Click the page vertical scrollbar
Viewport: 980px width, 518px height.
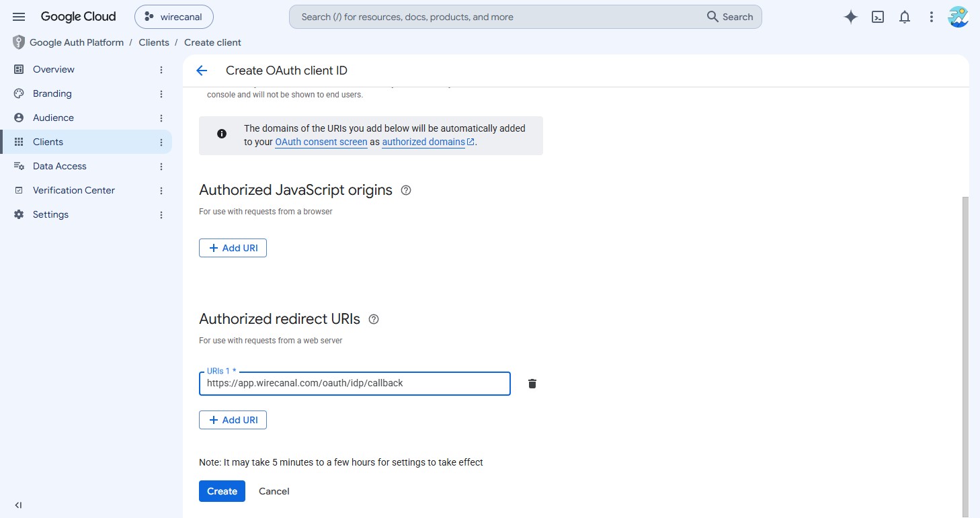966,356
